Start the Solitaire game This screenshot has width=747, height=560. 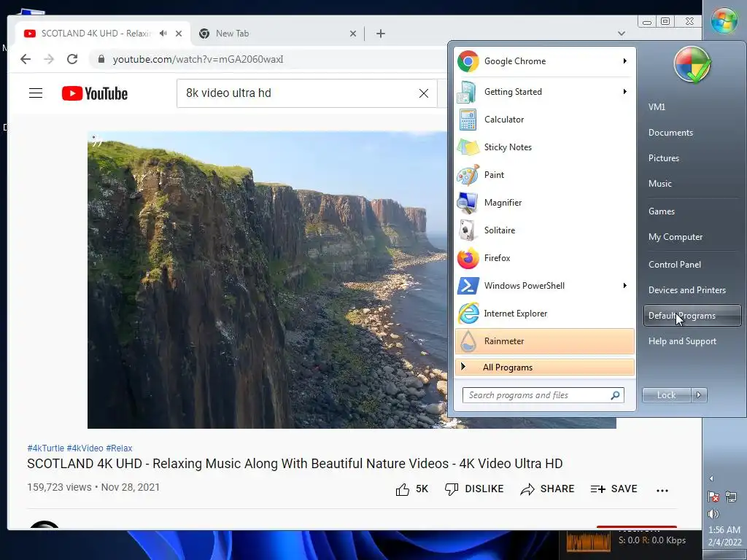click(544, 230)
